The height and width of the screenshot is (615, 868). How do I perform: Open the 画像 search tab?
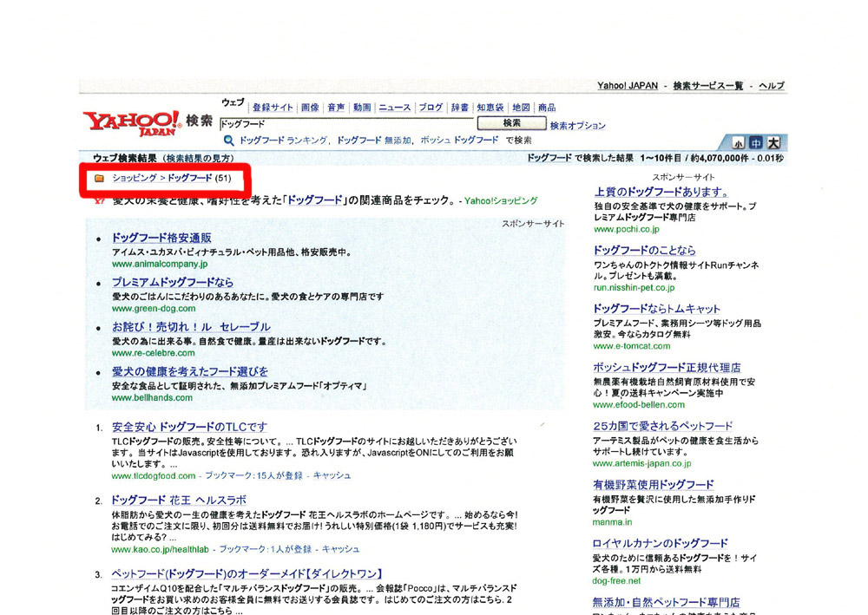(x=311, y=108)
